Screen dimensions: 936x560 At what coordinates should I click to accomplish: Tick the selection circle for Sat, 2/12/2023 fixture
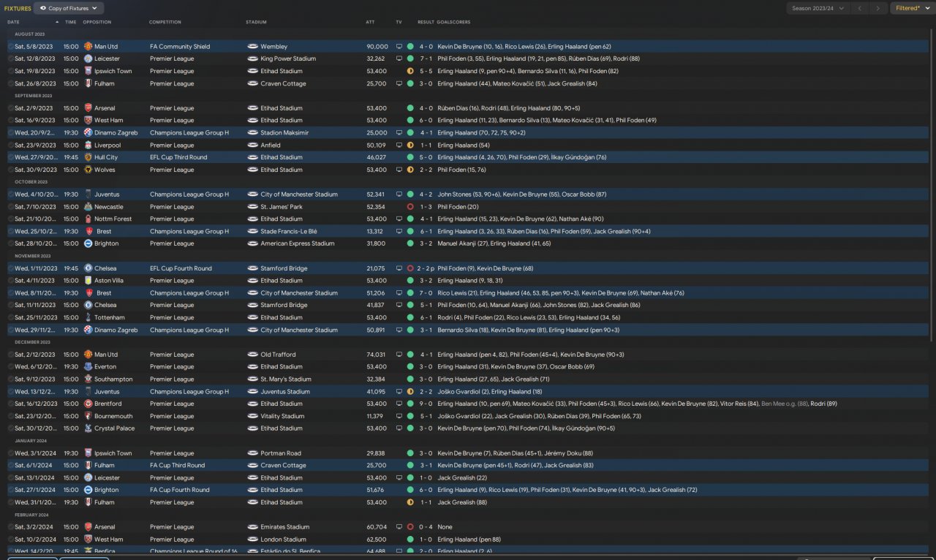(10, 355)
